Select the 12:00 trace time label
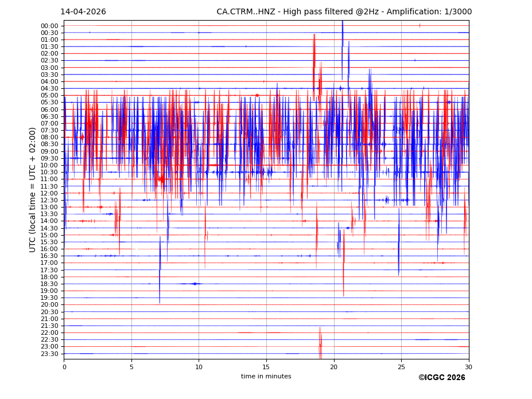Viewport: 532px width, 399px height. coord(49,193)
